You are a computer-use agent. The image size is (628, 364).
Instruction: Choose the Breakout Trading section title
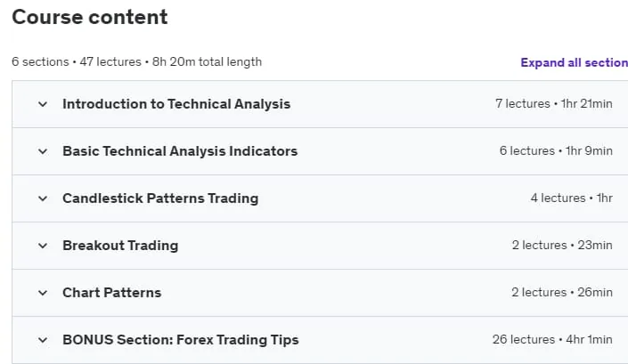[x=120, y=246]
